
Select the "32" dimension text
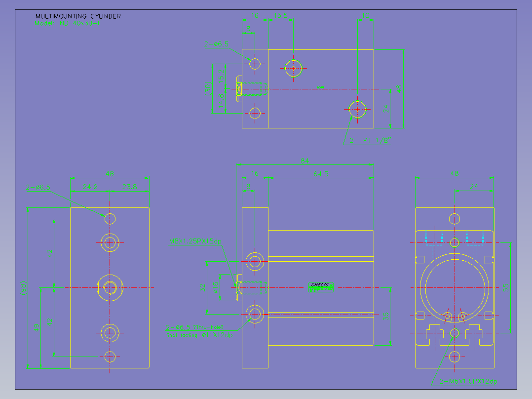(202, 287)
